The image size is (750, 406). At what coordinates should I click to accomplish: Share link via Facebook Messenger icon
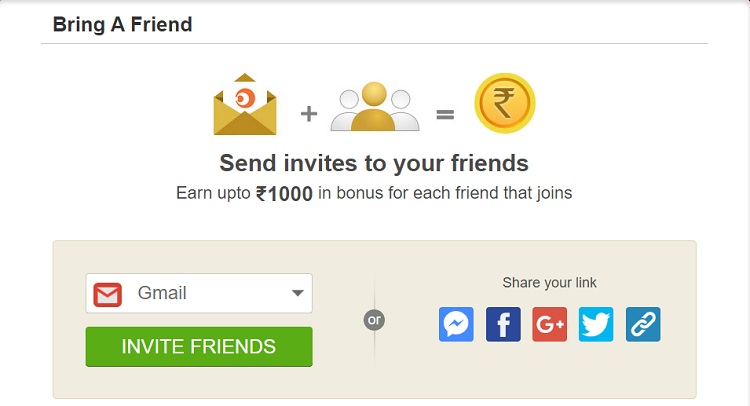456,324
